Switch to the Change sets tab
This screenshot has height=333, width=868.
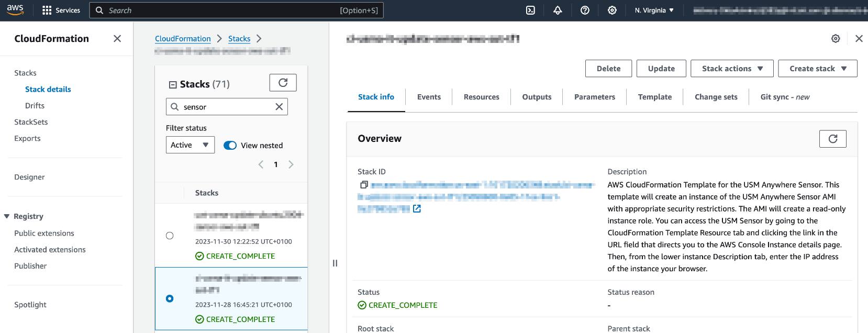point(716,97)
